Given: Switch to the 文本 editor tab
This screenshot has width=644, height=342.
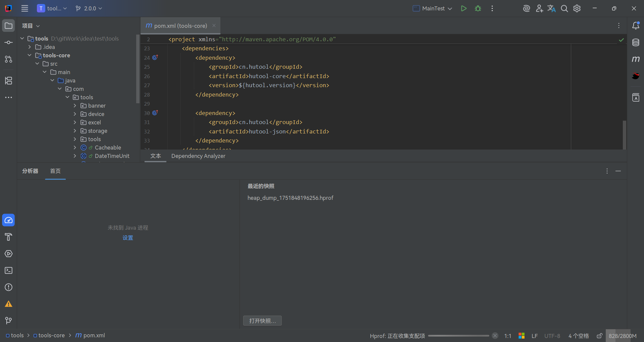Looking at the screenshot, I should (x=156, y=156).
